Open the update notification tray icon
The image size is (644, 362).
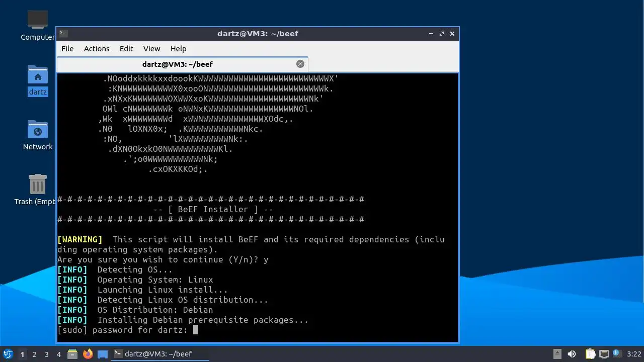pos(617,354)
